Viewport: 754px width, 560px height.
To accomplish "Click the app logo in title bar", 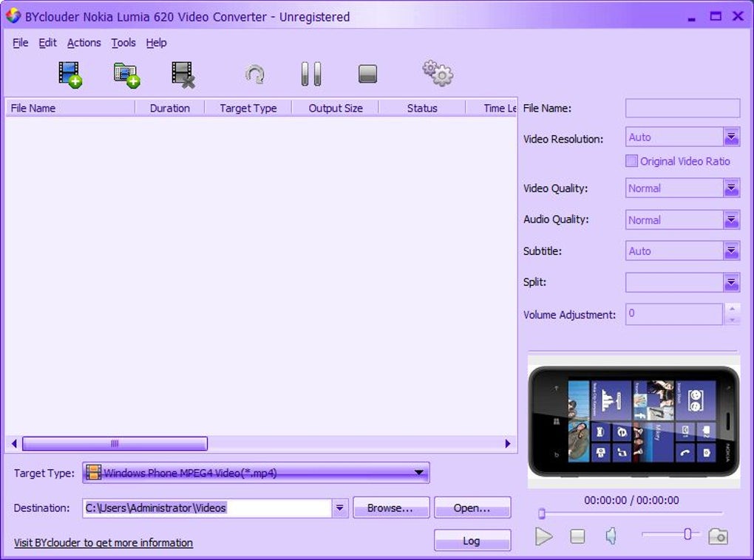I will (x=13, y=16).
